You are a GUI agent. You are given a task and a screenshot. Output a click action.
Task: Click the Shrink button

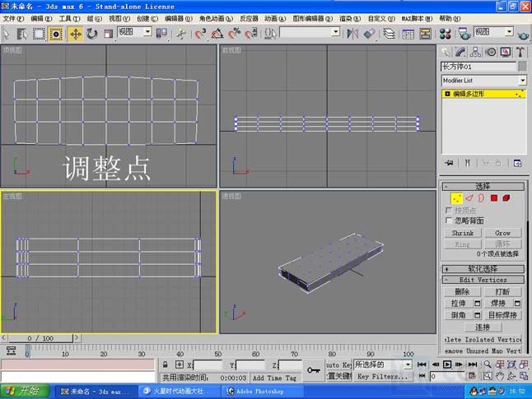[x=463, y=233]
